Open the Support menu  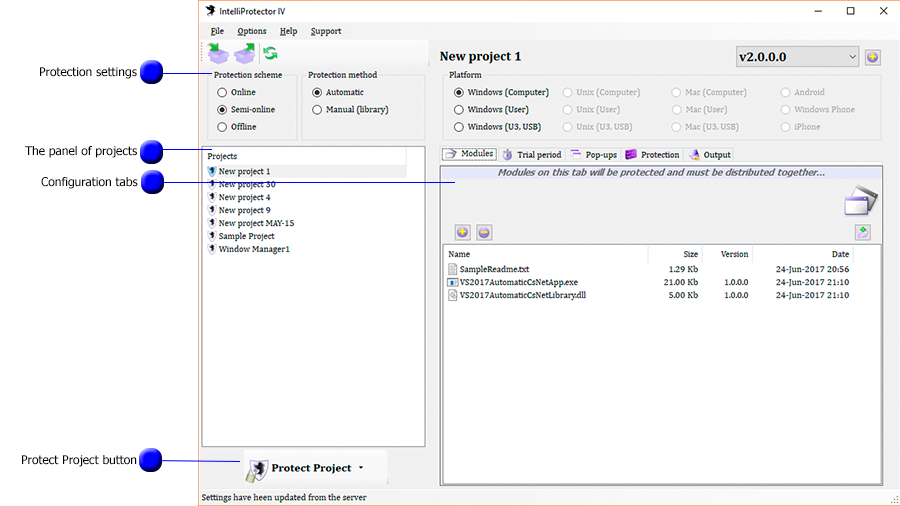pyautogui.click(x=326, y=31)
